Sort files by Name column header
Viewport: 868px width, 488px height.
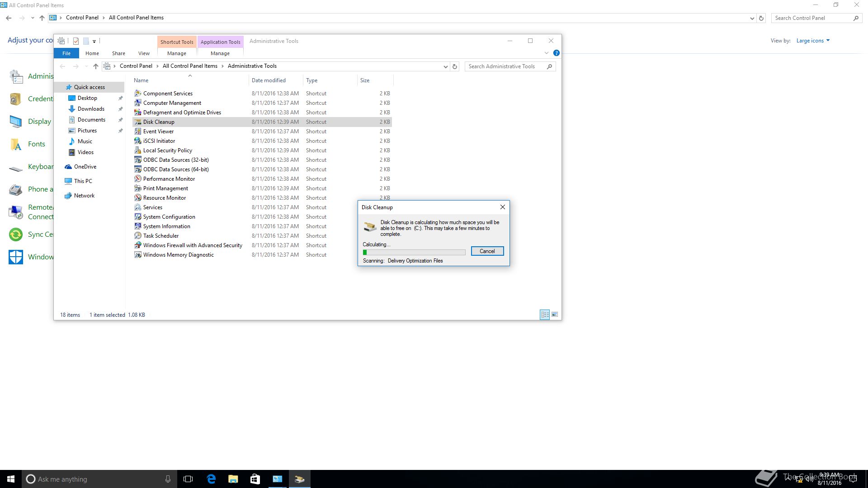coord(190,80)
